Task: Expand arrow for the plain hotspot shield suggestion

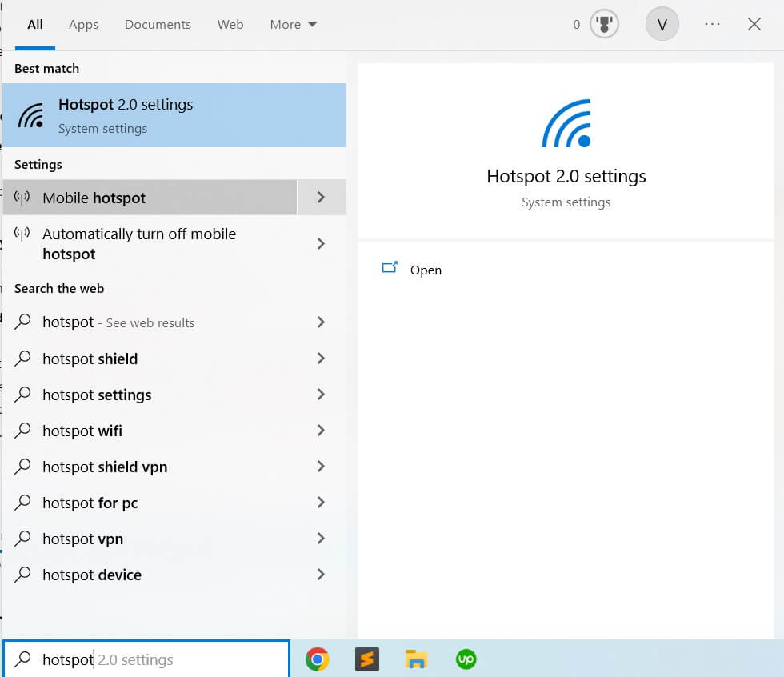Action: pyautogui.click(x=322, y=359)
